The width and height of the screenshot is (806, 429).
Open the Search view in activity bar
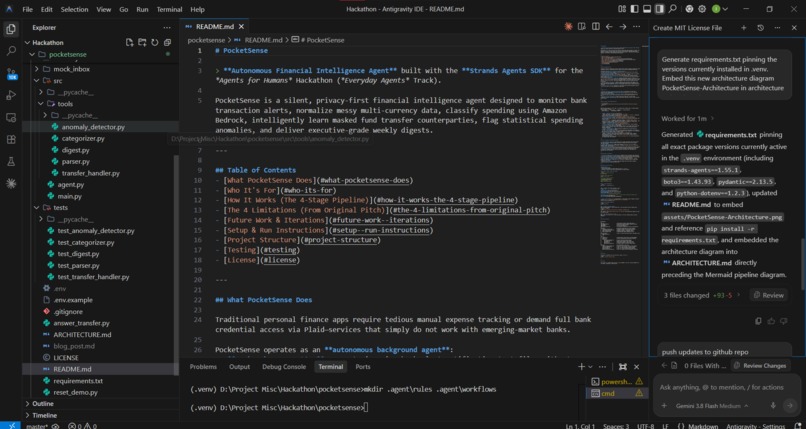(x=11, y=51)
